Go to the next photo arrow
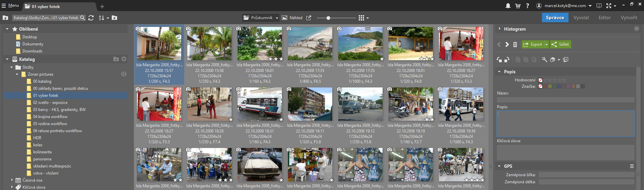This screenshot has height=190, width=644. [x=507, y=44]
